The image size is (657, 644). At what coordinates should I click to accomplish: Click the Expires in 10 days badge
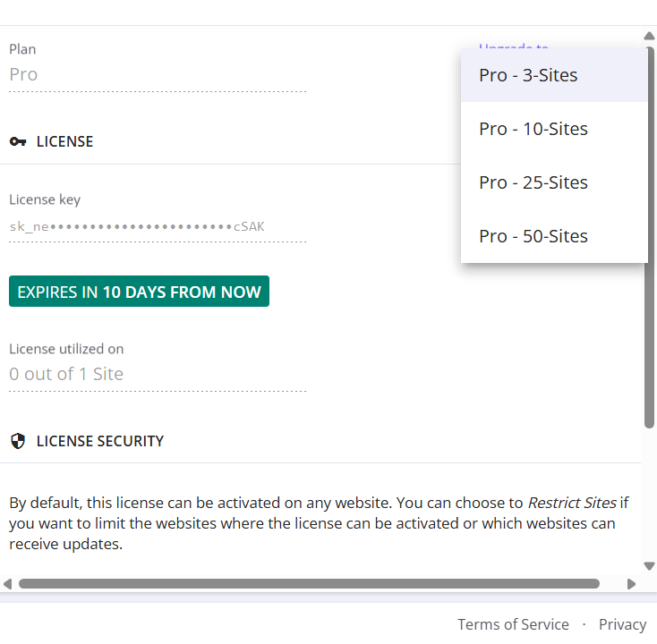click(x=139, y=292)
